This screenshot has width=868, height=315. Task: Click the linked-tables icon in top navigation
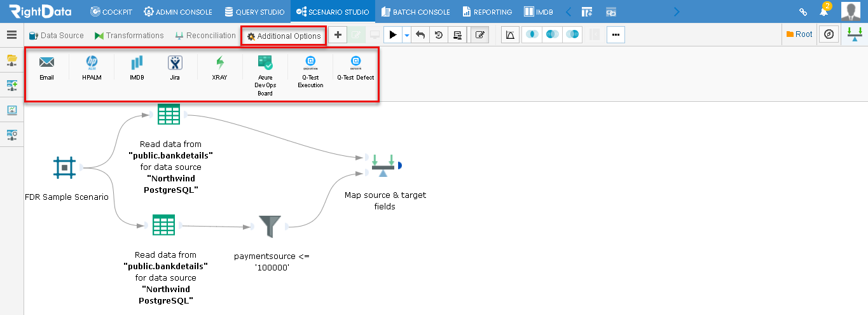coord(611,11)
